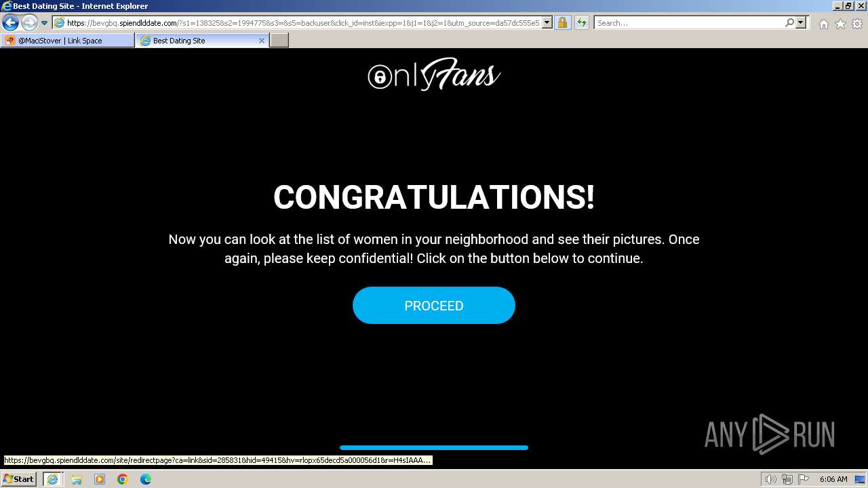Close the Internet Explorer window
Image resolution: width=868 pixels, height=488 pixels.
[860, 6]
